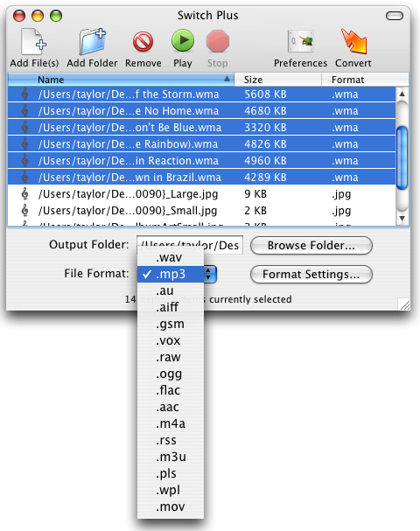
Task: Choose .flac from the format menu
Action: click(171, 390)
